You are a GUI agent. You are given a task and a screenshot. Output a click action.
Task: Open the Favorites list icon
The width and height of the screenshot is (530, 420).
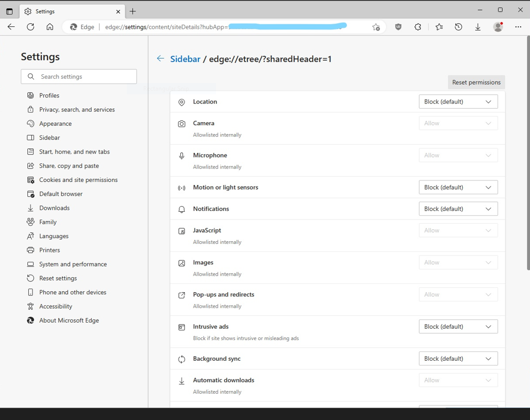(439, 27)
